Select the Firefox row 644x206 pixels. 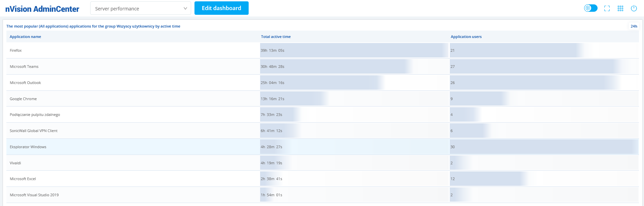pos(16,50)
